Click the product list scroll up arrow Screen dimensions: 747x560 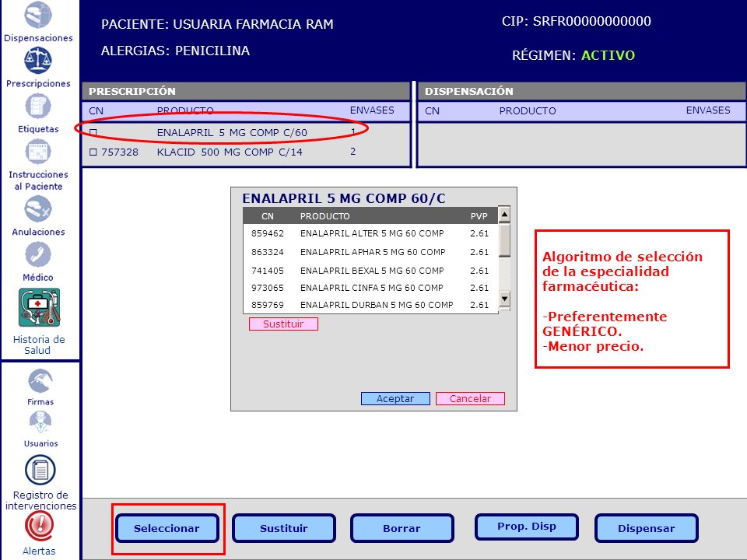pyautogui.click(x=504, y=215)
